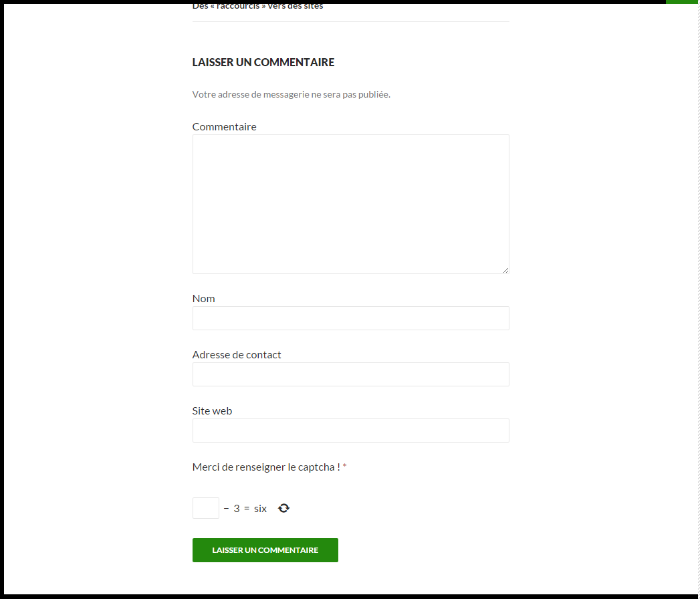Click the Adresse de contact label
Screen dimensions: 700x599
pos(237,354)
